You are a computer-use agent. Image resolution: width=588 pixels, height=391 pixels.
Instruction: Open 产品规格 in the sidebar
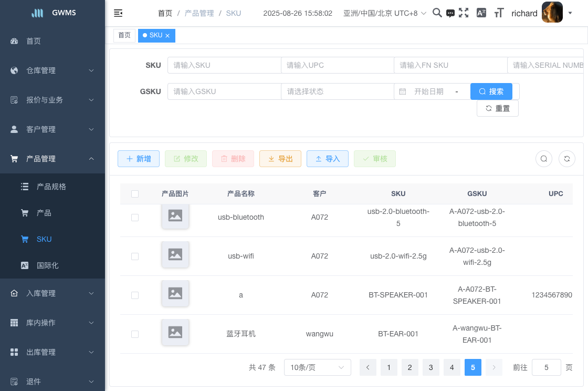coord(51,187)
